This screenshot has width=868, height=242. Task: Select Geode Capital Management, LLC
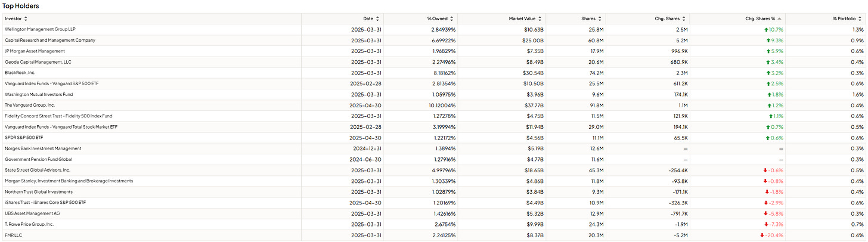pos(37,62)
